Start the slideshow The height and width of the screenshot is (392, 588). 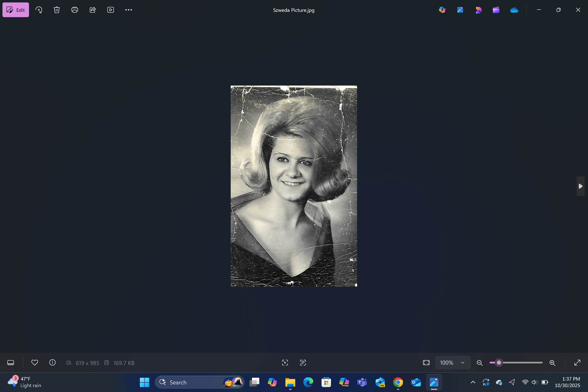click(110, 10)
